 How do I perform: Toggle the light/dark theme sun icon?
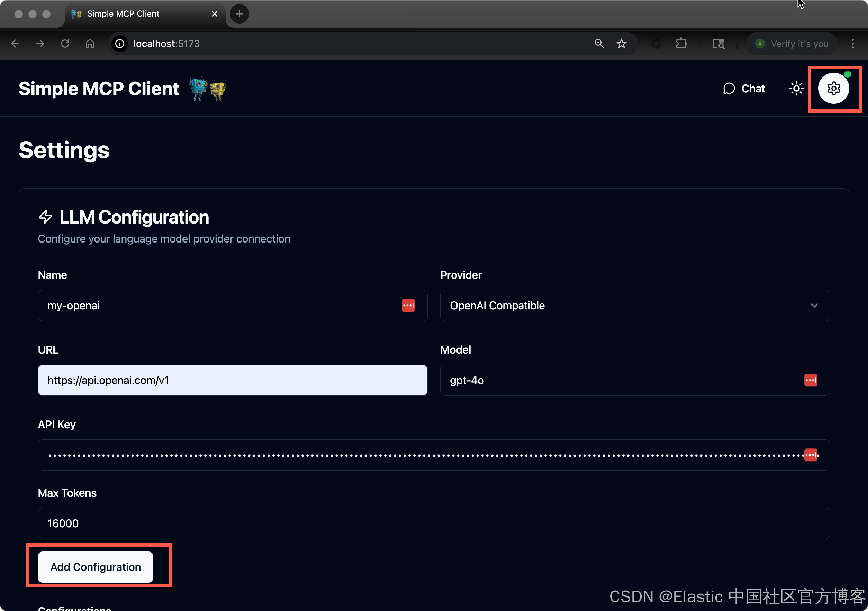tap(796, 89)
